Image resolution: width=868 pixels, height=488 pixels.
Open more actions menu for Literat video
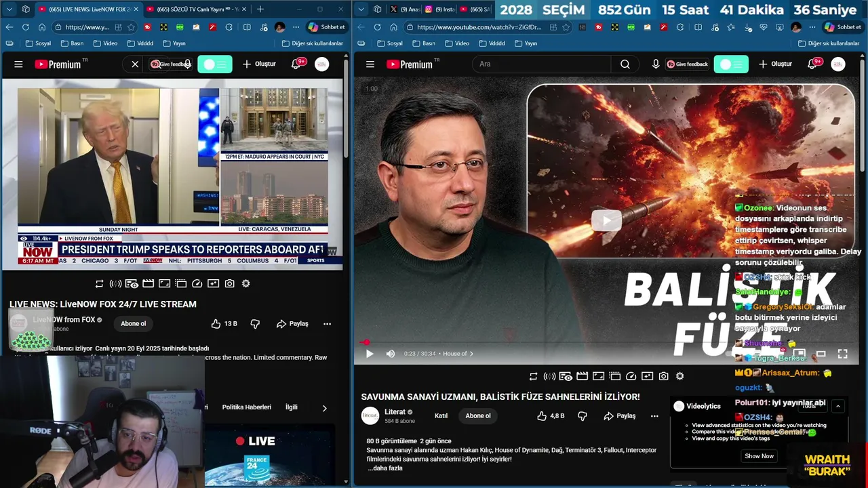(654, 416)
